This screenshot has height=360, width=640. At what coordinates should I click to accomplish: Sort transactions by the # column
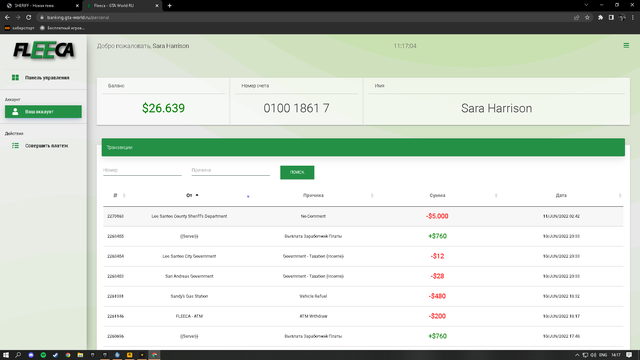pos(115,196)
